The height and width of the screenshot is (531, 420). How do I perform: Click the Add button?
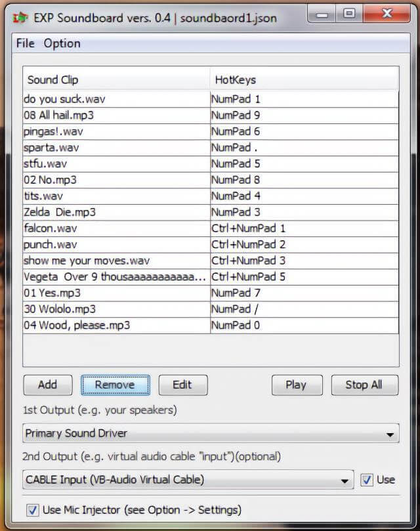[x=47, y=385]
